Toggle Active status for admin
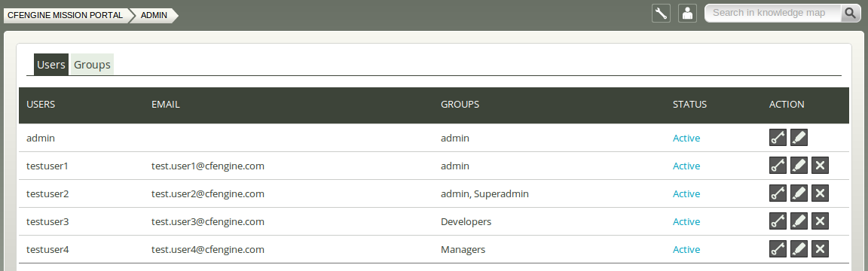 [686, 139]
